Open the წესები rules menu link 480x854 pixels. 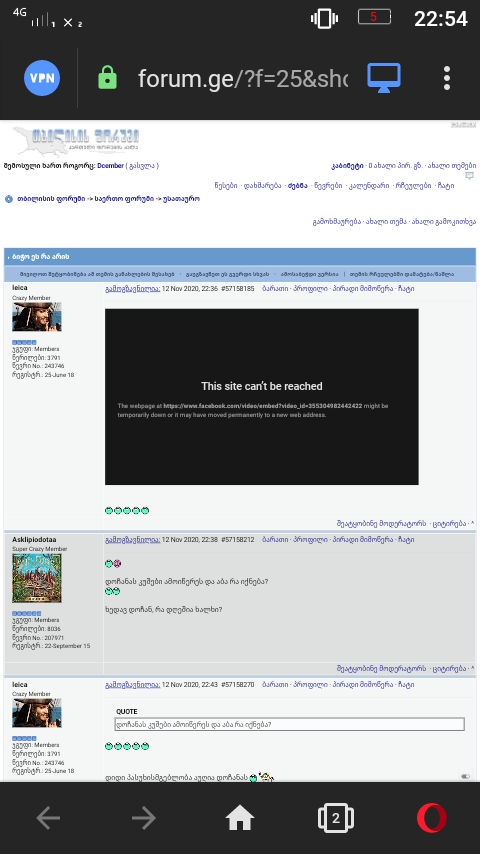(x=226, y=185)
